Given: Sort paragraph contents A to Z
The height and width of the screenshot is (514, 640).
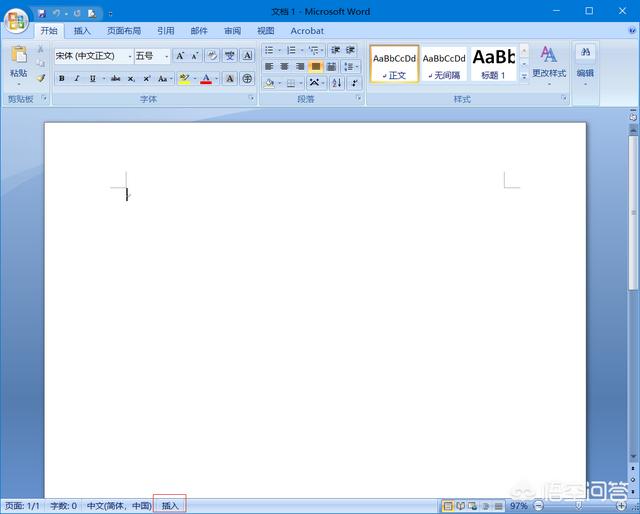Looking at the screenshot, I should pos(337,83).
